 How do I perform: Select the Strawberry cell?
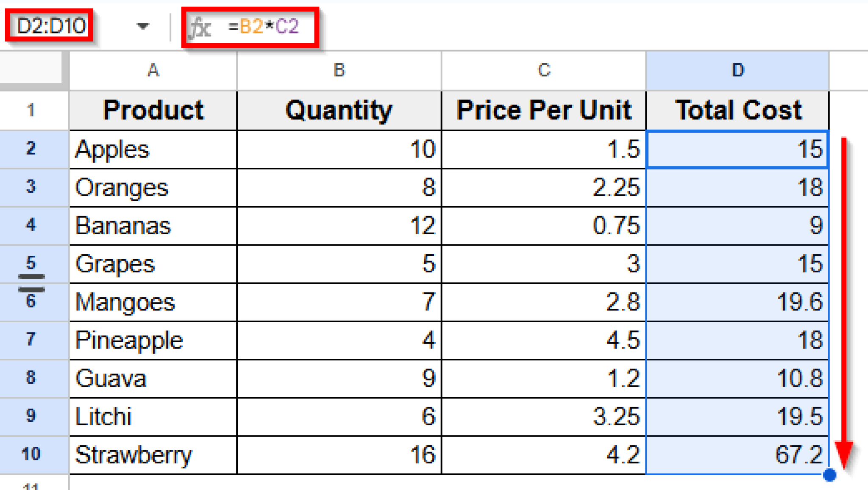[x=153, y=454]
